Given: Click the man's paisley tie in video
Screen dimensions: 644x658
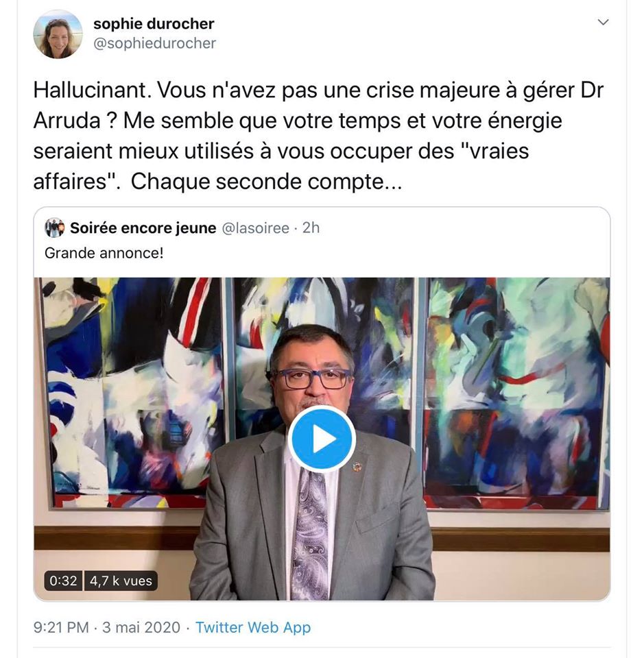Looking at the screenshot, I should (x=311, y=532).
